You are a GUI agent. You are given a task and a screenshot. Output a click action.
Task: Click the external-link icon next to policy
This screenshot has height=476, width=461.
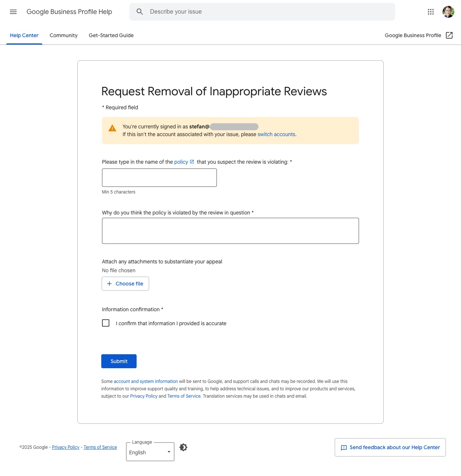point(192,161)
